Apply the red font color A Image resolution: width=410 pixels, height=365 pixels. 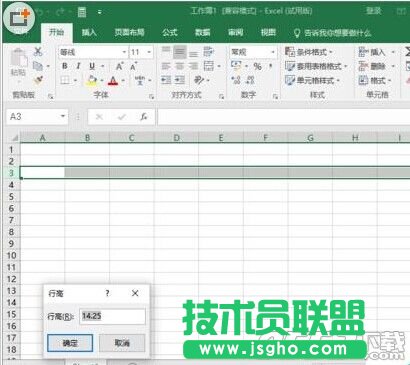click(113, 80)
